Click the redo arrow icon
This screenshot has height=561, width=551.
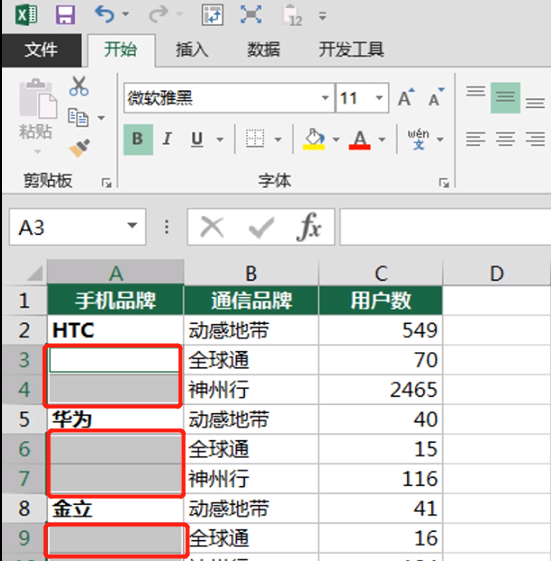tap(158, 15)
